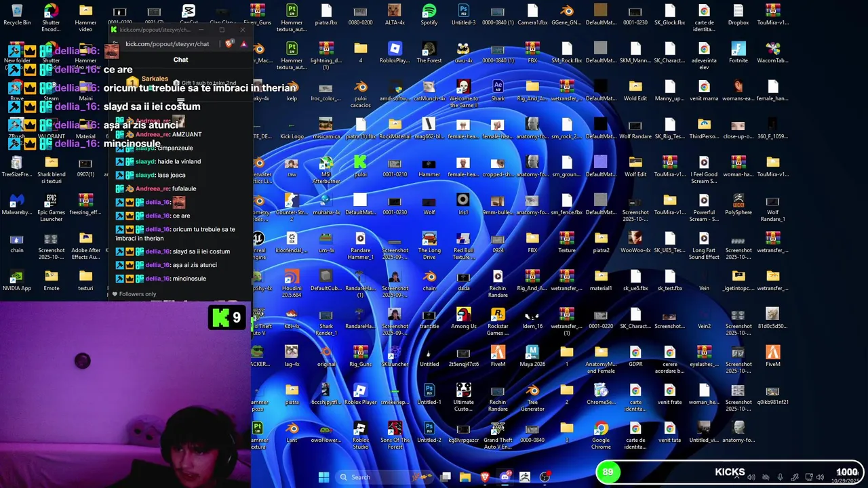Open the Ultimate Custom desktop icon
This screenshot has height=488, width=868.
point(464,398)
